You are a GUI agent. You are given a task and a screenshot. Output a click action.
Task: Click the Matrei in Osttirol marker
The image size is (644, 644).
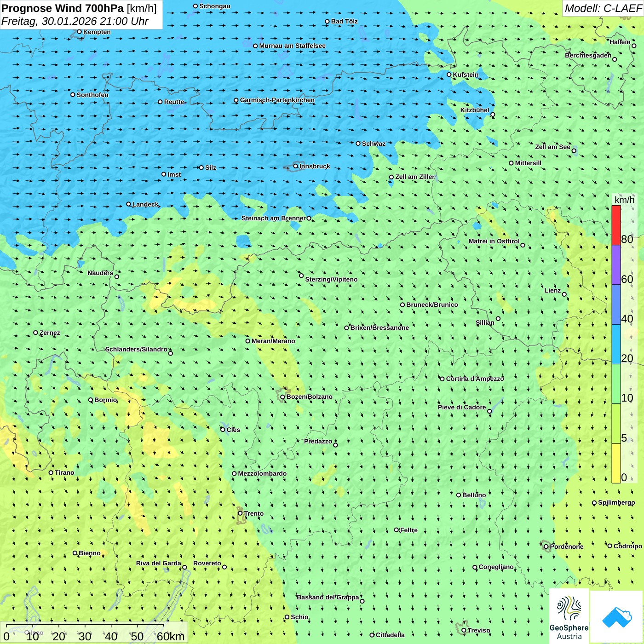click(523, 245)
